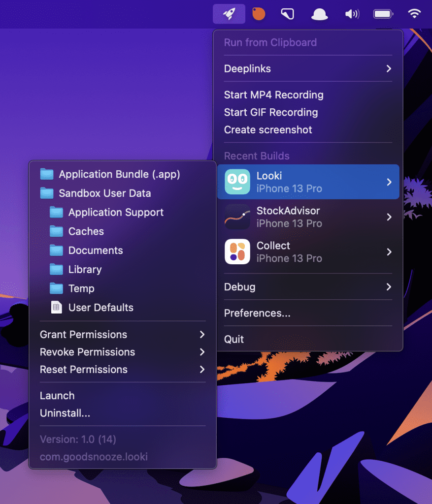Expand the Revoke Permissions chevron
The height and width of the screenshot is (504, 432).
(202, 352)
